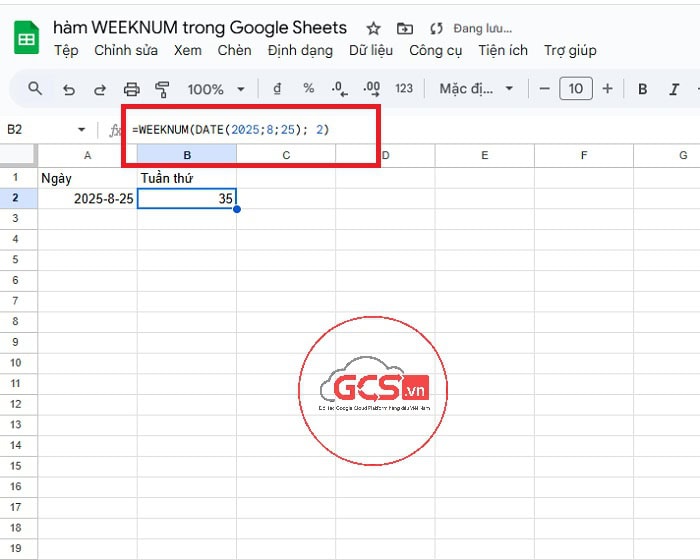Undo the last action
This screenshot has width=700, height=560.
point(69,89)
